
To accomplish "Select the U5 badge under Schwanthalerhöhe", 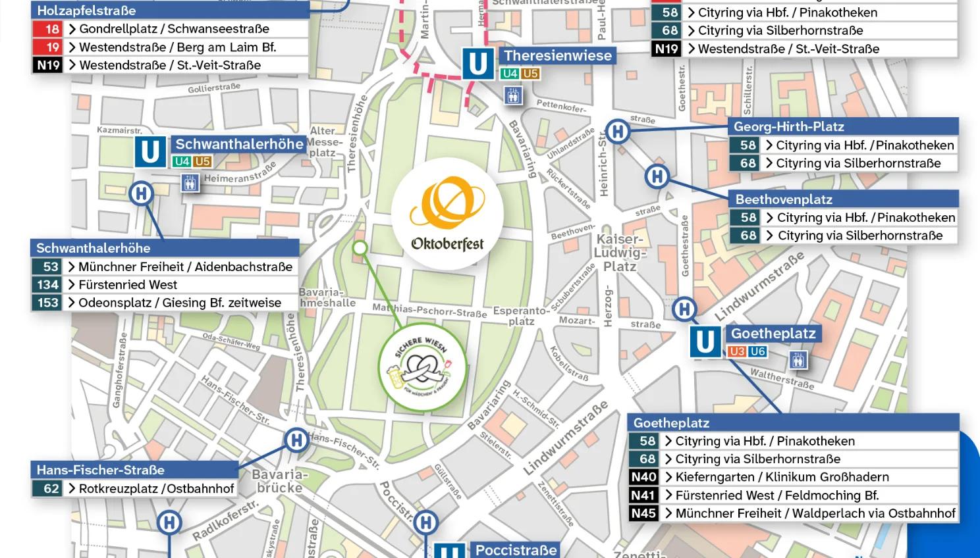I will (x=202, y=161).
